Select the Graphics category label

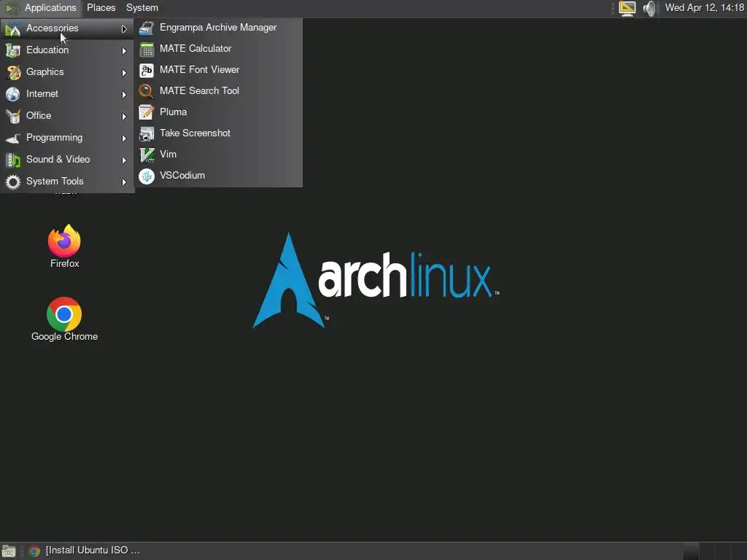(x=44, y=72)
